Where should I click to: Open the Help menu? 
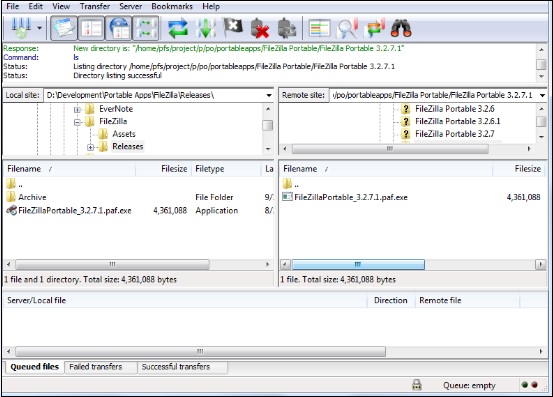coord(211,6)
